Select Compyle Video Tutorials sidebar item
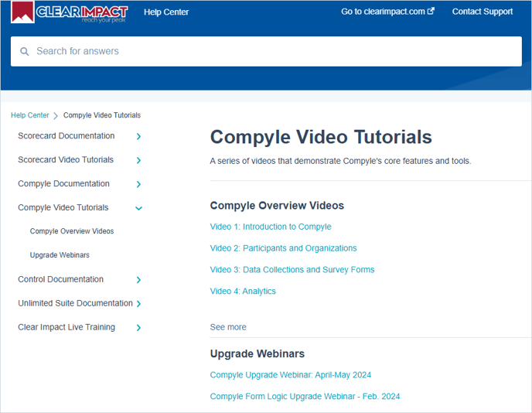532x413 pixels. coord(63,208)
